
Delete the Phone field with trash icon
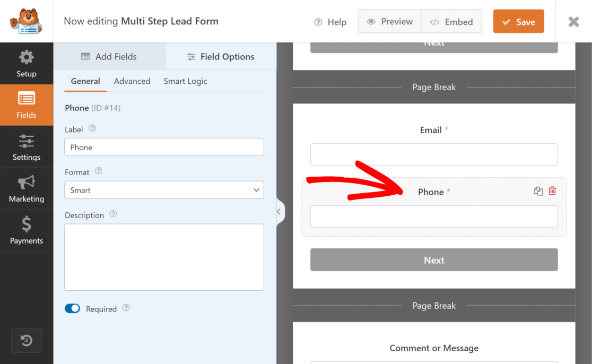coord(552,191)
